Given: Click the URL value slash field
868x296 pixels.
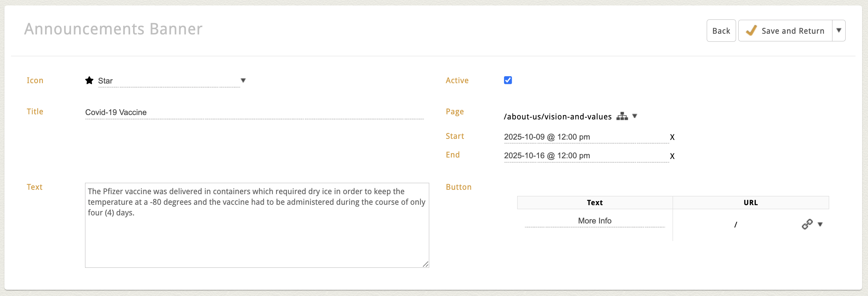Looking at the screenshot, I should click(735, 225).
